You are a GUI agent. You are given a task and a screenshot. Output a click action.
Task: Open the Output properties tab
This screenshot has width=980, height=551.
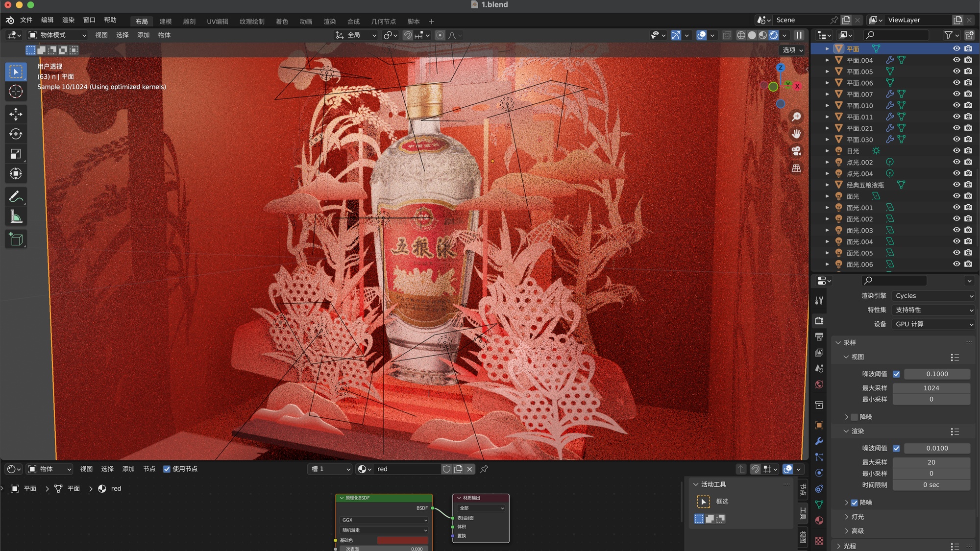coord(819,336)
